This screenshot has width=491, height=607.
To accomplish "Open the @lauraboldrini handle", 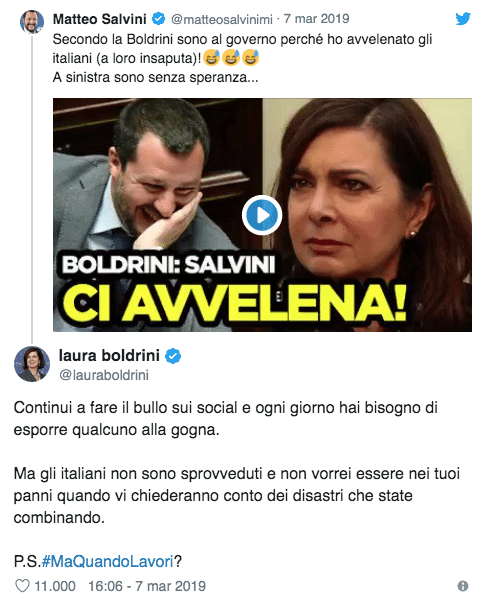I will (104, 375).
